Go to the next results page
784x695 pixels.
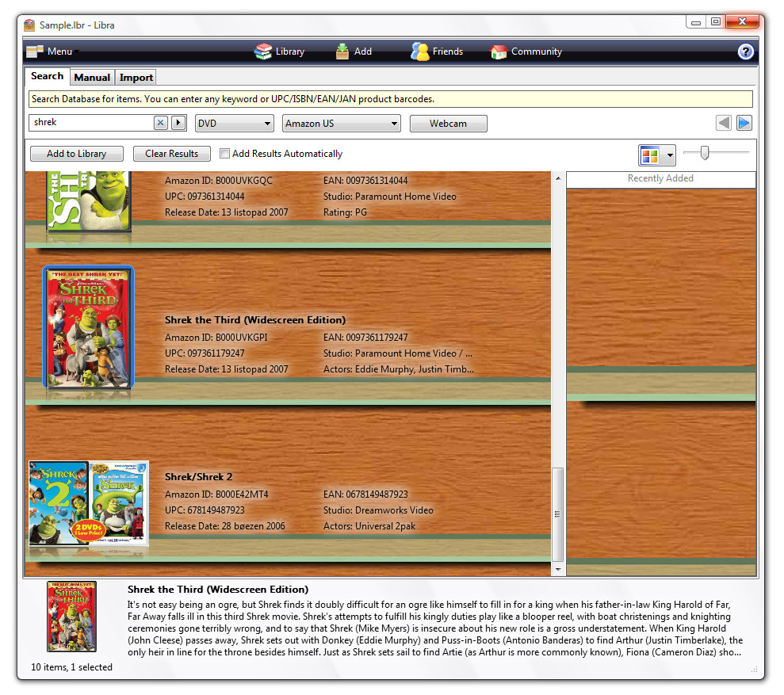point(744,123)
